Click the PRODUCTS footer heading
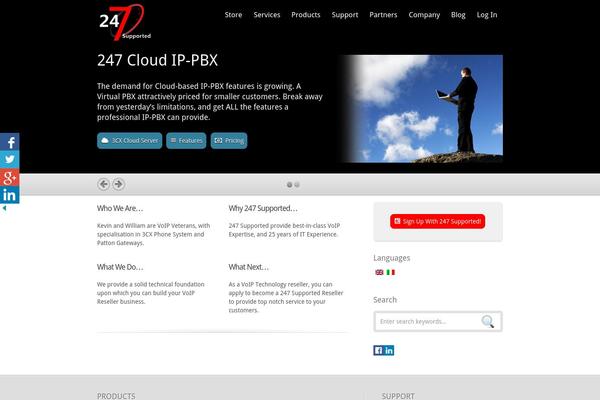The height and width of the screenshot is (400, 600). coord(116,396)
